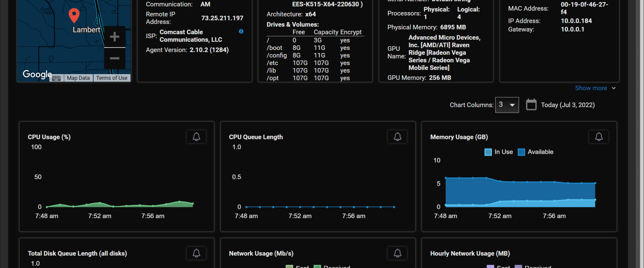Click remote IP 73.25.211.197
Screen dimensions: 644x268
coord(222,18)
